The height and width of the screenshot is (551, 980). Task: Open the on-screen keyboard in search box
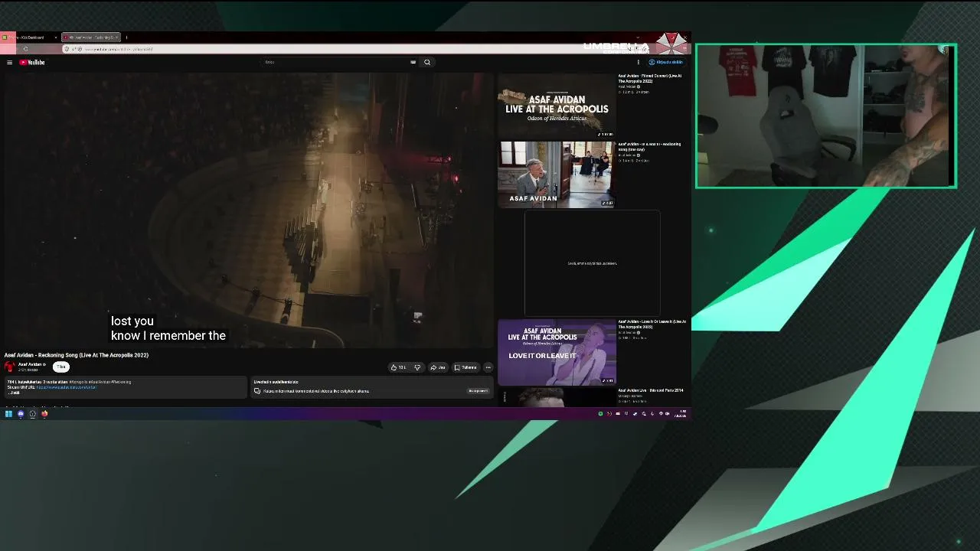pos(413,62)
